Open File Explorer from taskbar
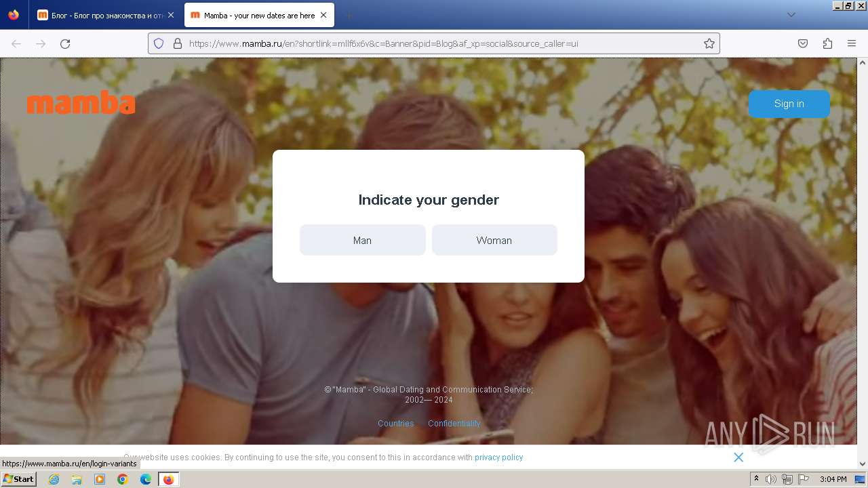 pos(77,479)
